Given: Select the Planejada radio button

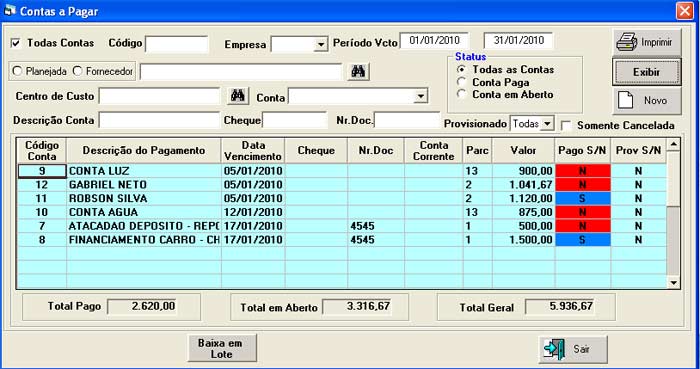Looking at the screenshot, I should (x=17, y=71).
